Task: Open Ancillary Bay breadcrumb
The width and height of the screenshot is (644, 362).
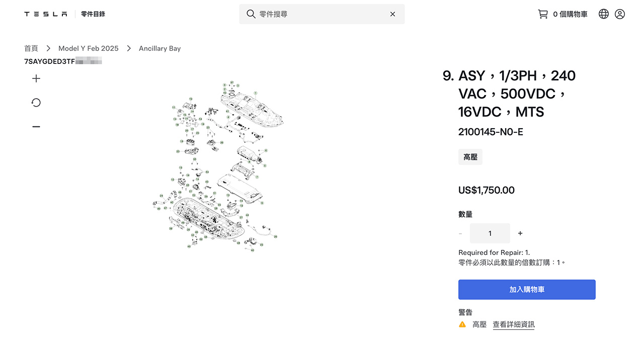Action: (x=159, y=48)
